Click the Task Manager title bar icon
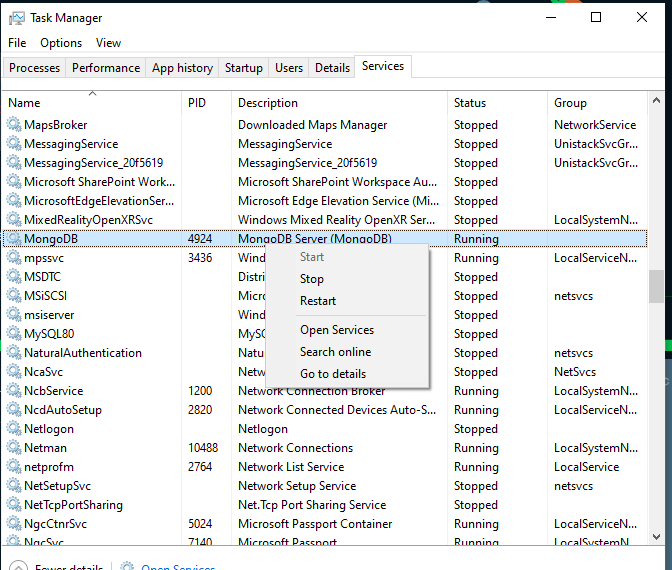Viewport: 672px width, 570px height. click(17, 18)
